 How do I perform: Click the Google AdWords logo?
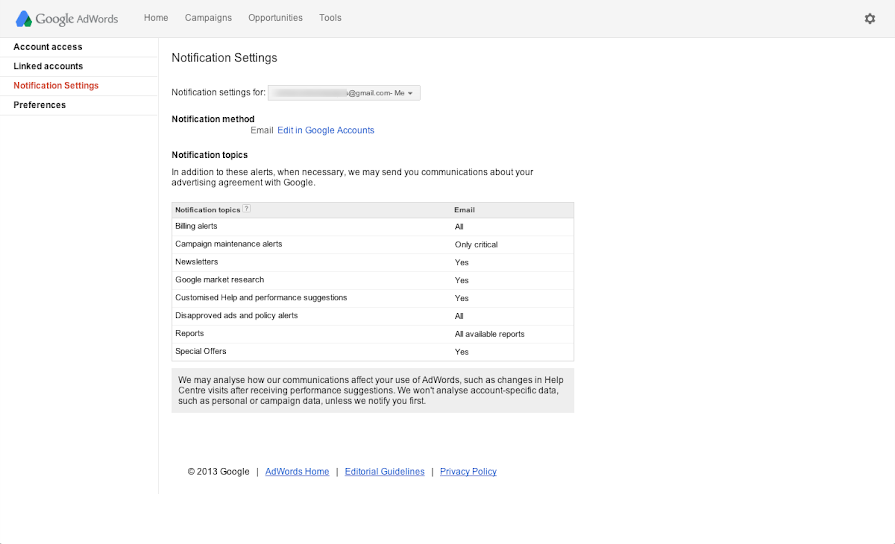click(67, 18)
